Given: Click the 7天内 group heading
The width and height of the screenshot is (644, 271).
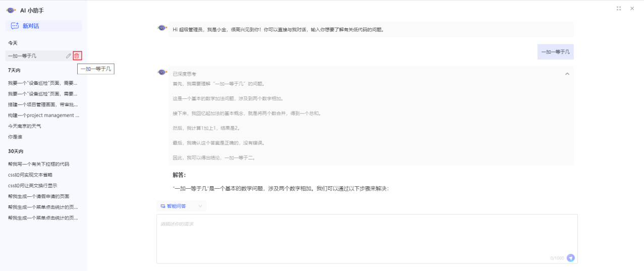Looking at the screenshot, I should coord(14,70).
